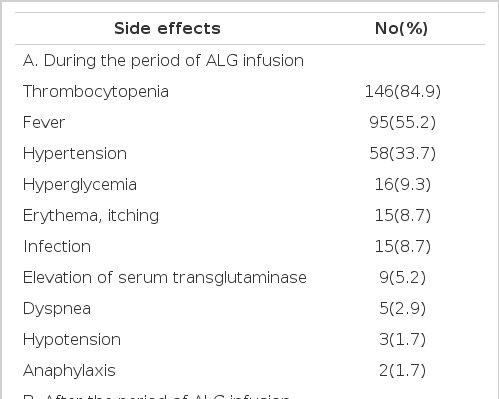Viewport: 499px width, 399px height.
Task: Click the Thrombocytopenia row label
Action: click(96, 92)
